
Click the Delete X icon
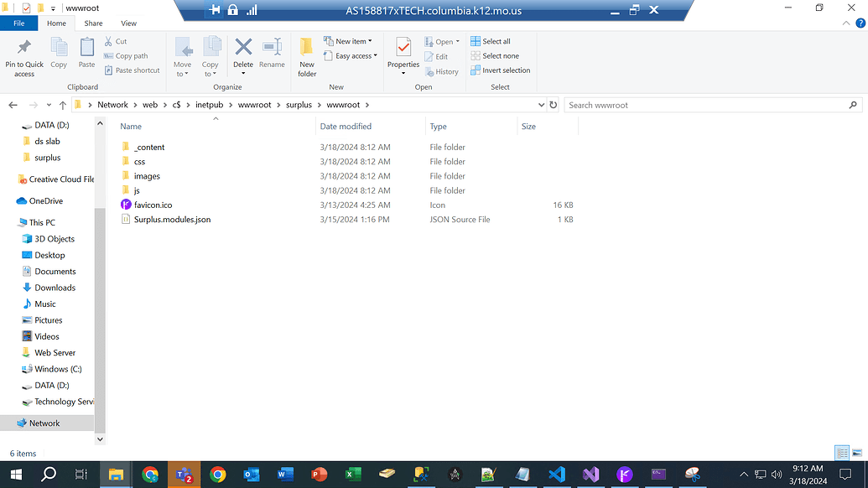243,47
